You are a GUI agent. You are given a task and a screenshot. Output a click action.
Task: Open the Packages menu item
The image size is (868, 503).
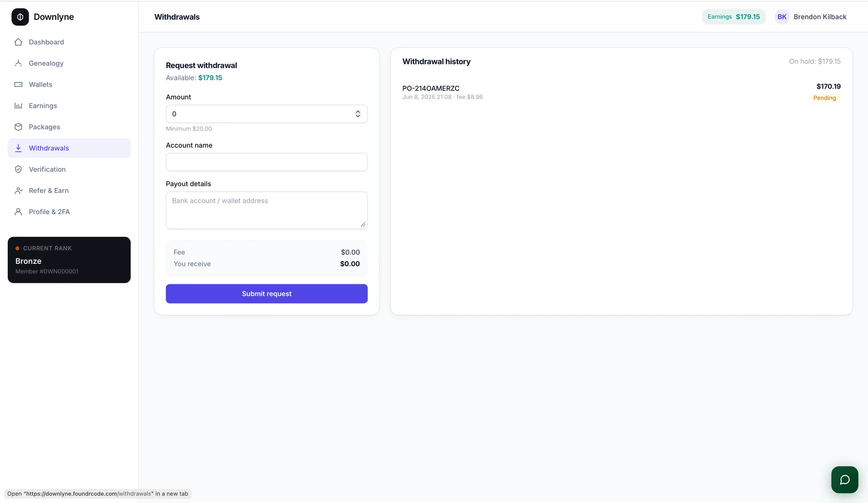tap(69, 127)
